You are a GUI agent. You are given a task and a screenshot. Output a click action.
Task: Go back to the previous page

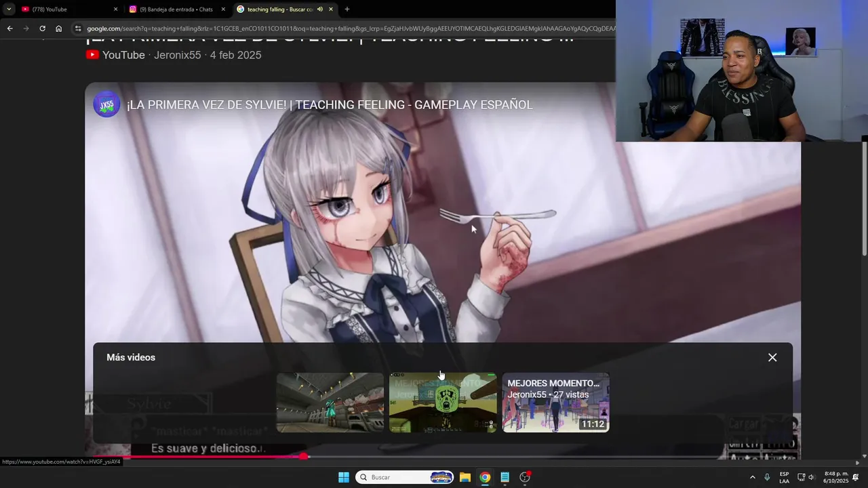(9, 28)
